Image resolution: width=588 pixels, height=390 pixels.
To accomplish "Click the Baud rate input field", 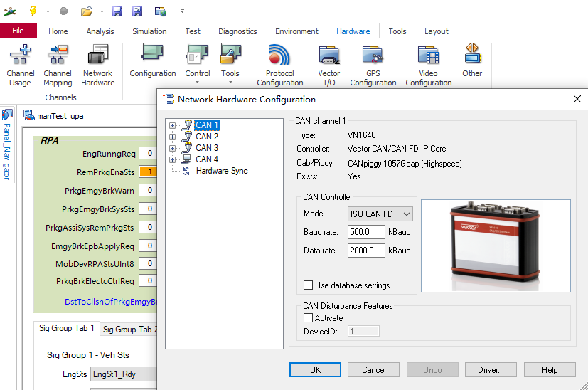I will click(x=366, y=232).
